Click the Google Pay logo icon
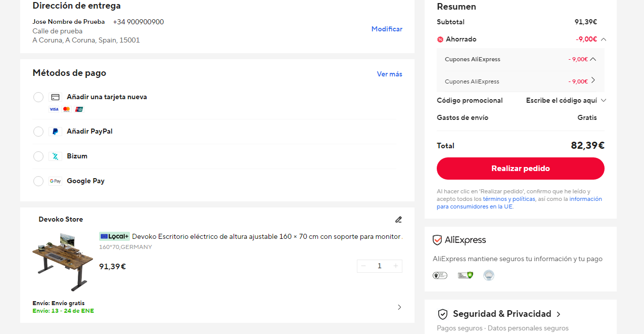The width and height of the screenshot is (644, 334). (55, 181)
